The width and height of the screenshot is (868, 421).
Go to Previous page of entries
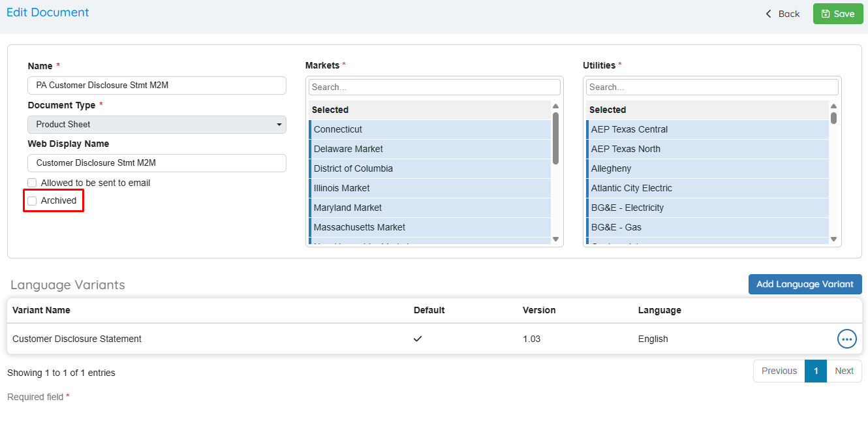[x=779, y=371]
